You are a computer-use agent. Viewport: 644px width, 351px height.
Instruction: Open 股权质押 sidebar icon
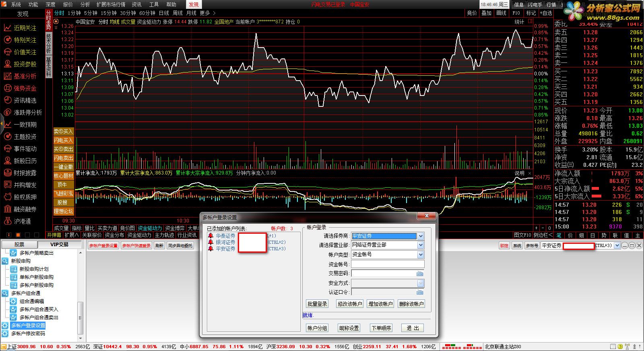[x=7, y=197]
